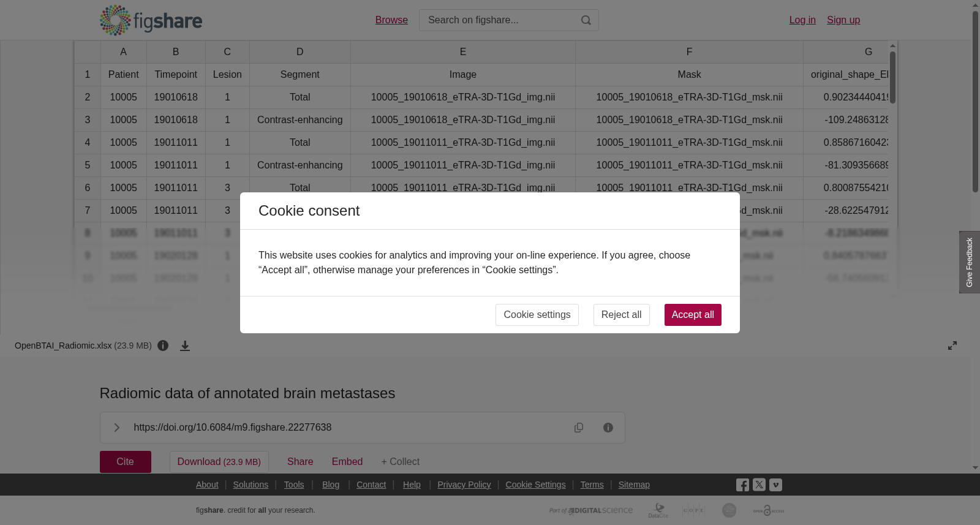Click the figshare logo
The width and height of the screenshot is (980, 525).
point(151,20)
